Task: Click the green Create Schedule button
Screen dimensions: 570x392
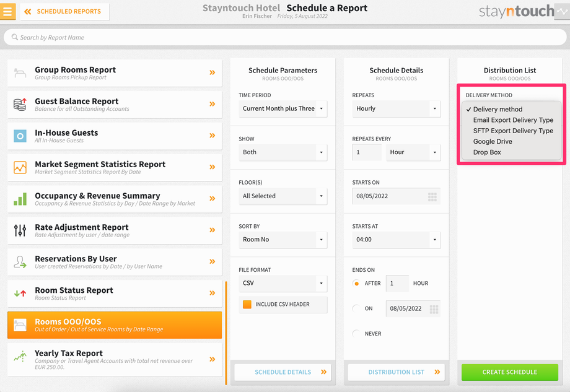Action: point(510,372)
